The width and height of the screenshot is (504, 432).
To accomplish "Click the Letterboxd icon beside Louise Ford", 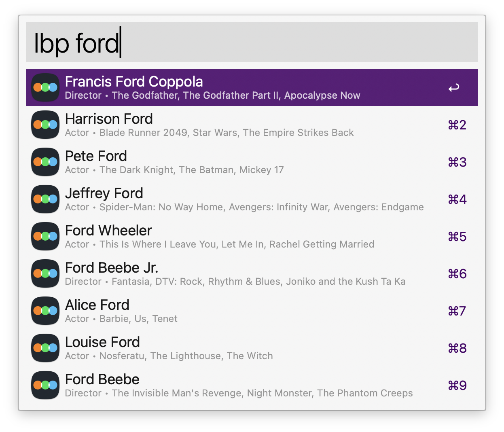I will coord(45,348).
